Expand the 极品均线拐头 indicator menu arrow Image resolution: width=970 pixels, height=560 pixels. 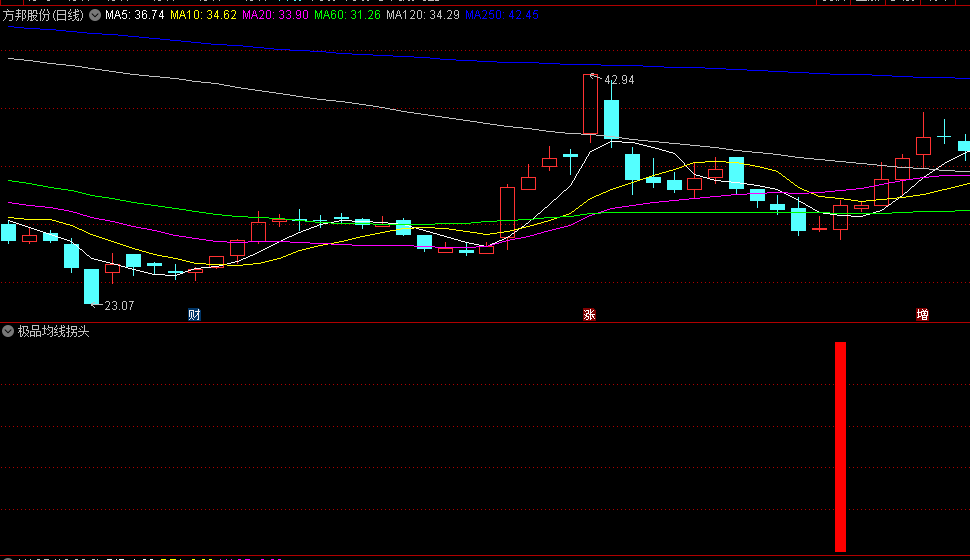[8, 331]
